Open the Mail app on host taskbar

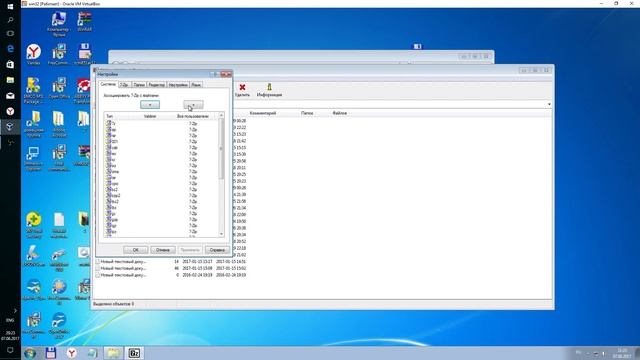pos(10,96)
